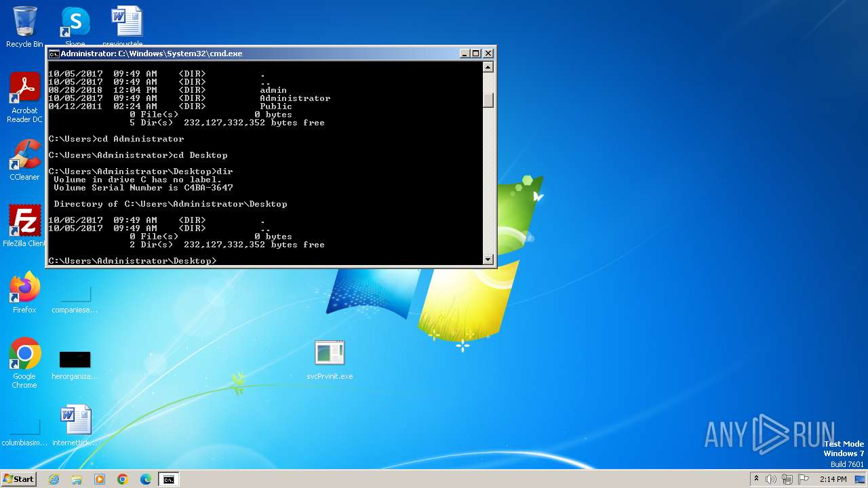Viewport: 868px width, 488px height.
Task: Open the volume tray icon
Action: click(771, 479)
